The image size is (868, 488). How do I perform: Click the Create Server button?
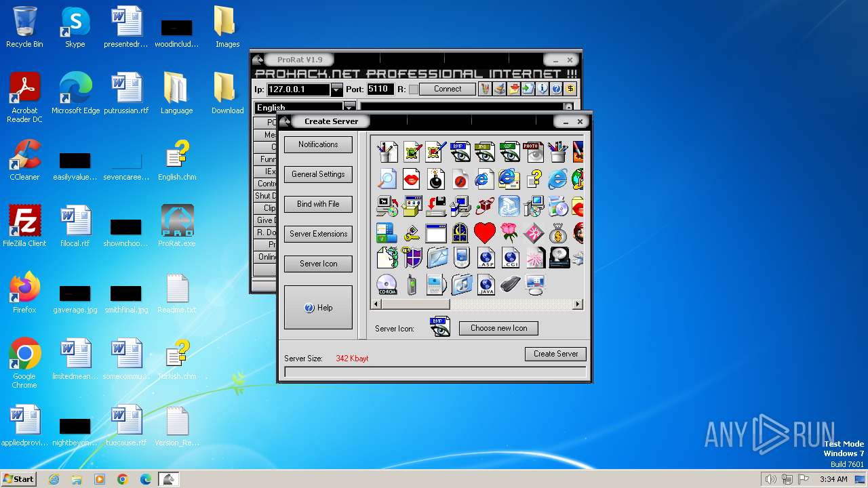pos(555,354)
